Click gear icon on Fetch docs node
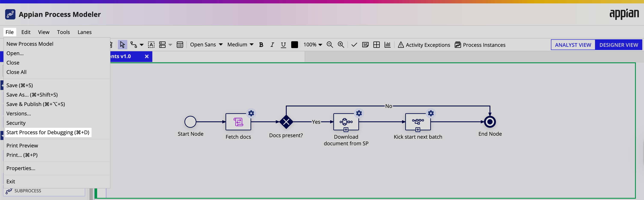 click(x=251, y=113)
